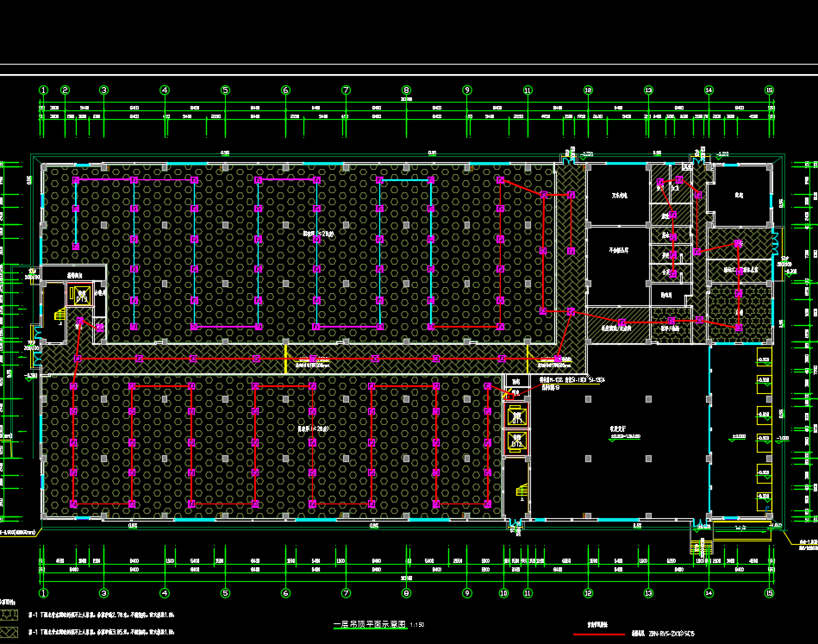Select axis bubble 14 in the bottom grid row
Screen dimensions: 818x644
pos(709,593)
